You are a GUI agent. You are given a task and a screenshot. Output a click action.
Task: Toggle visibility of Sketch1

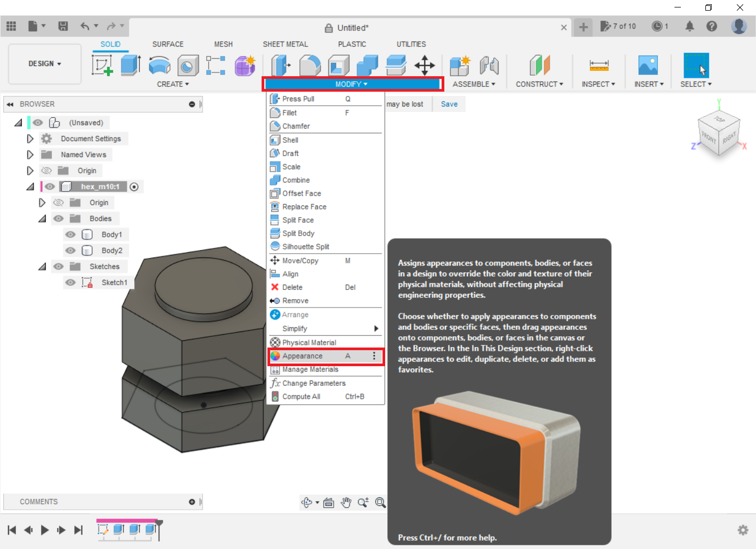(70, 282)
